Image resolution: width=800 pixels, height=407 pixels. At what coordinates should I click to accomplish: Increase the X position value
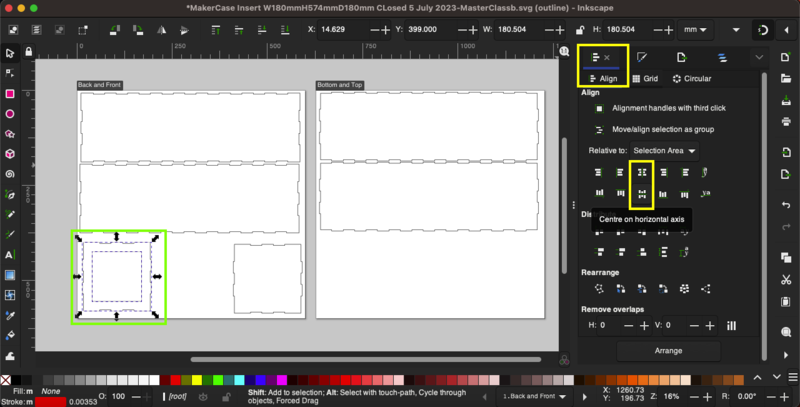tap(386, 30)
